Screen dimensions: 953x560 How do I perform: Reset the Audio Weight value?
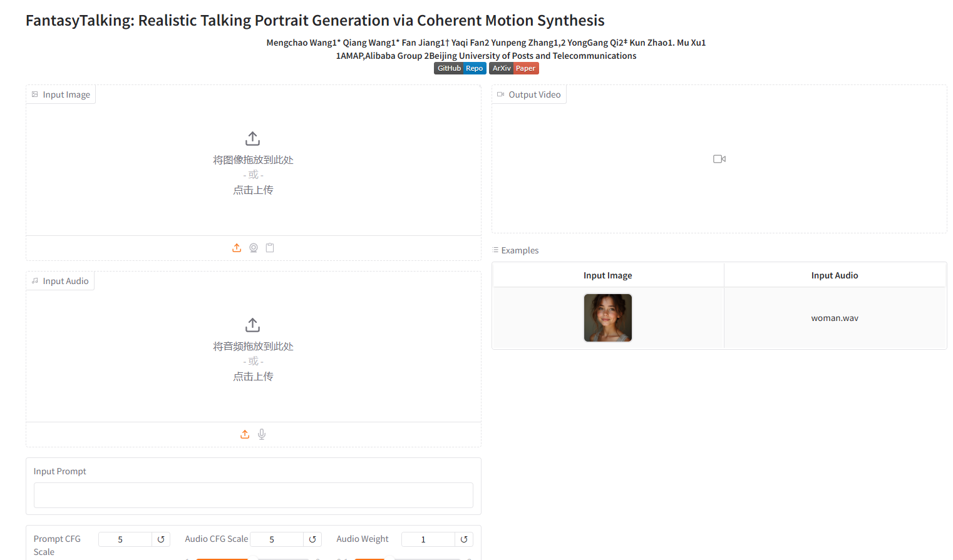(464, 539)
